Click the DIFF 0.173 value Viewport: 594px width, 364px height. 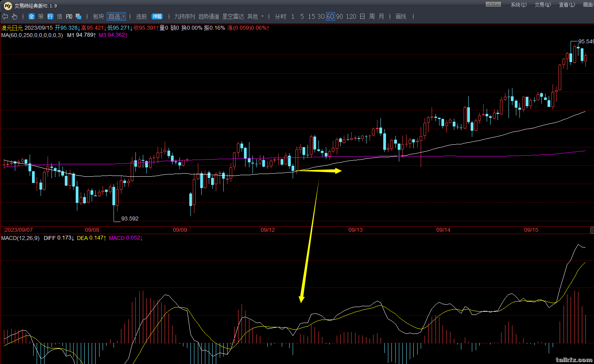(59, 238)
